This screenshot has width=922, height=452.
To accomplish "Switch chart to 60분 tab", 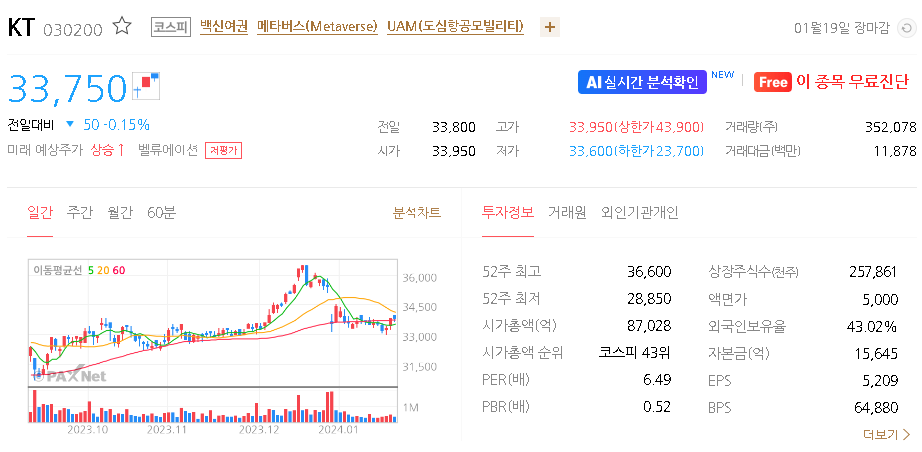I will point(161,213).
